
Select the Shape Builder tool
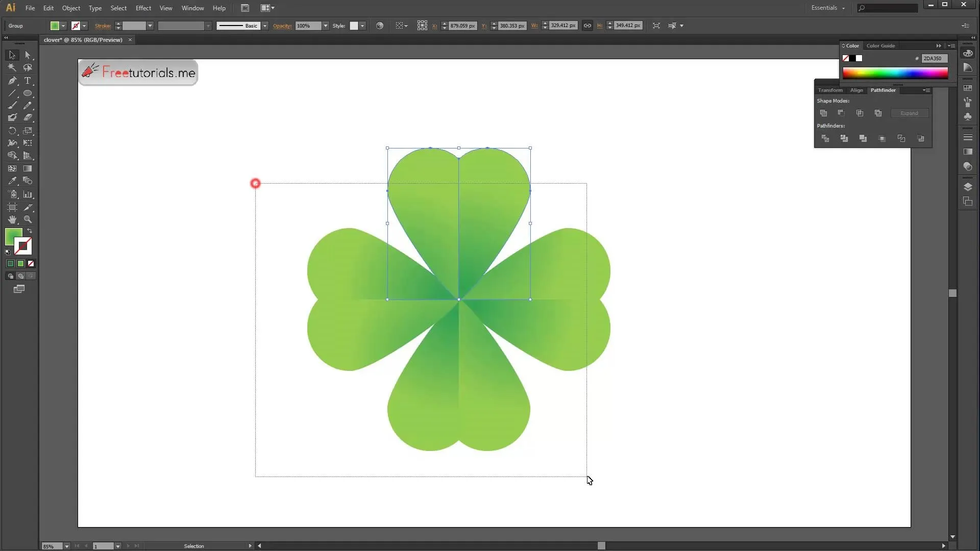[x=12, y=156]
